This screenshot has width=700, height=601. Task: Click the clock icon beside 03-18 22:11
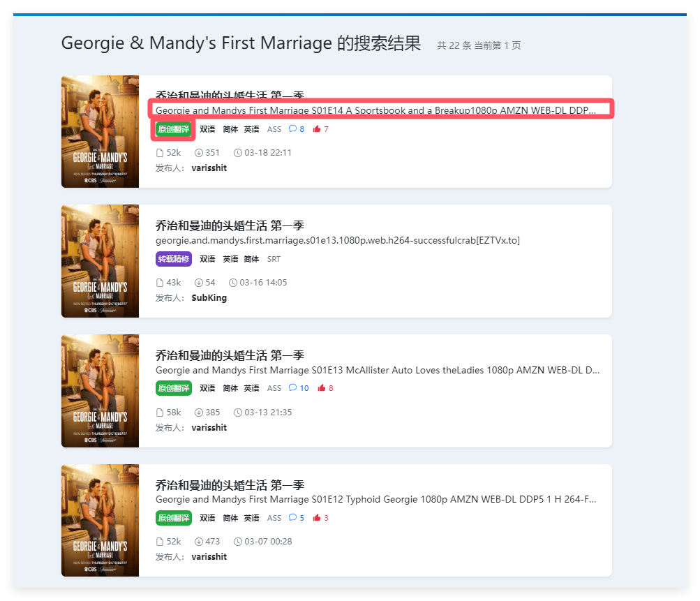pos(238,153)
